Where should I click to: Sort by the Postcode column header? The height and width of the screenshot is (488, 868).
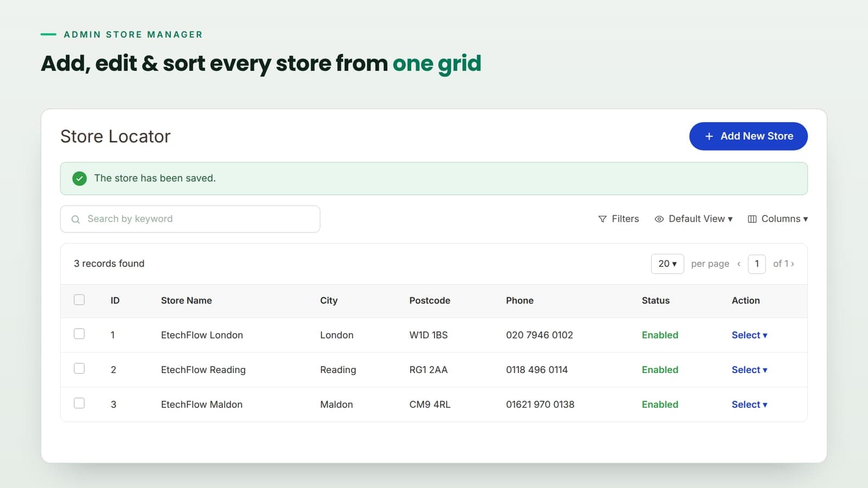430,300
